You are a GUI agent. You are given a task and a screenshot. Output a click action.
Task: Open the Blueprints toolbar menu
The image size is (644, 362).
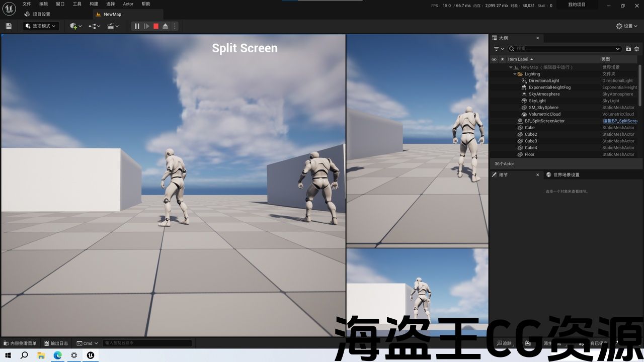tap(95, 26)
